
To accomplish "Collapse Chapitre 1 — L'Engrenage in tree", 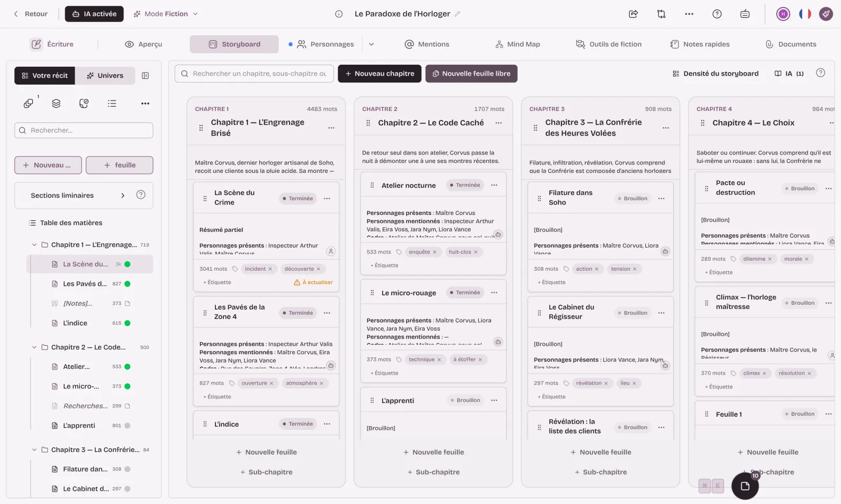I will (34, 245).
